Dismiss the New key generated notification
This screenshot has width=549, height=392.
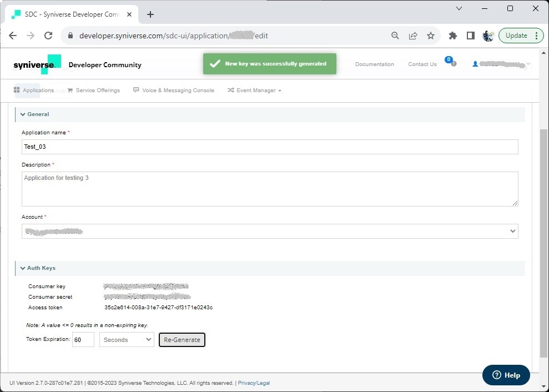(x=270, y=64)
